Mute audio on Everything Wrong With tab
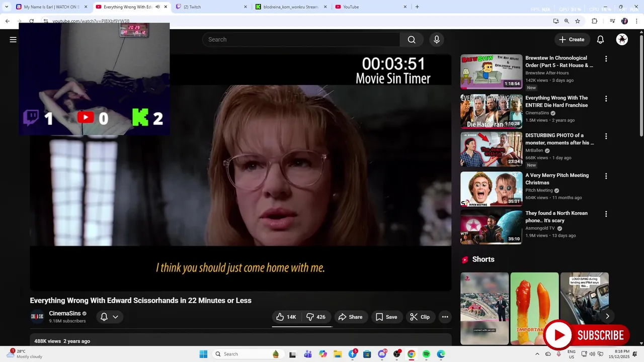 click(157, 7)
